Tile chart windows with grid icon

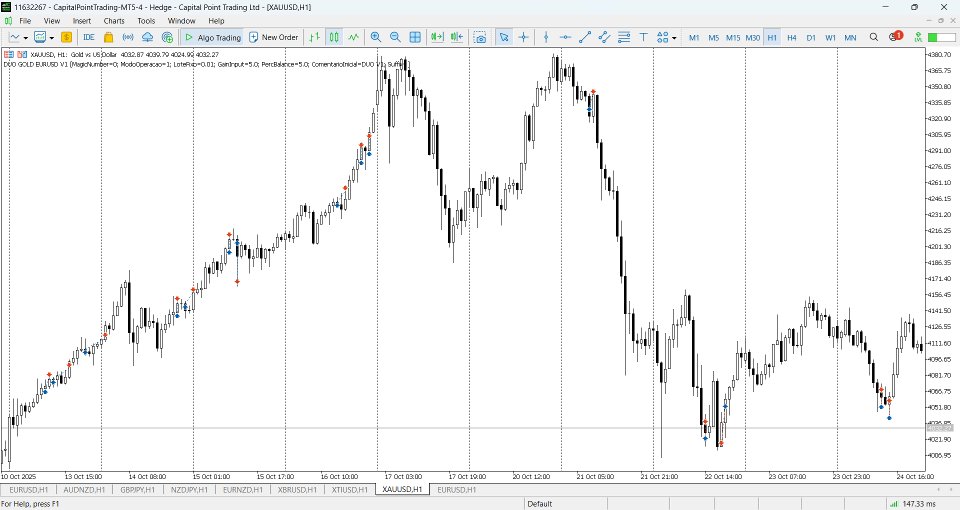tap(415, 37)
